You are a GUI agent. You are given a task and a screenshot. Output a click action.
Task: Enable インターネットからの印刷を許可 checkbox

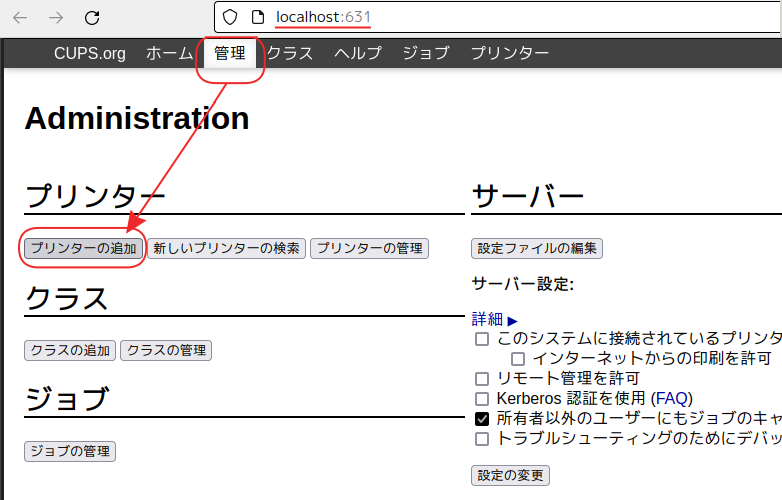(x=518, y=358)
